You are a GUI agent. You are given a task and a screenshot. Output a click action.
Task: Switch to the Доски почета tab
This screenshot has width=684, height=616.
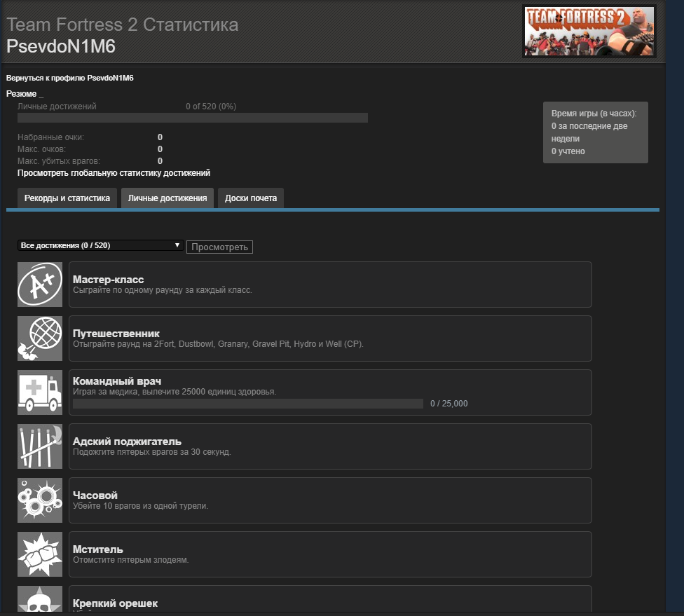251,198
